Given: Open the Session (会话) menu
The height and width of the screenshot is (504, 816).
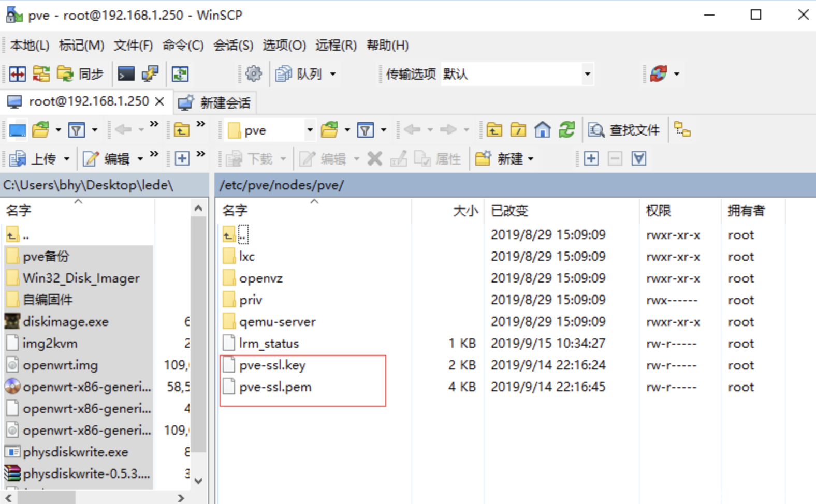Looking at the screenshot, I should pos(233,46).
